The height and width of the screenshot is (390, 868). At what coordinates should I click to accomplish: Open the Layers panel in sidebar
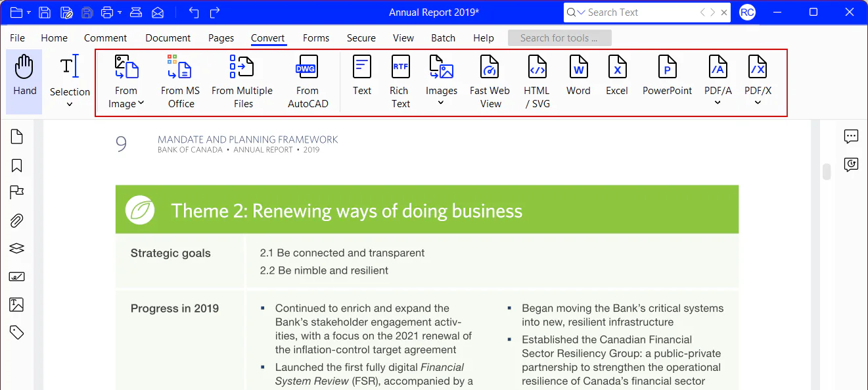(17, 248)
